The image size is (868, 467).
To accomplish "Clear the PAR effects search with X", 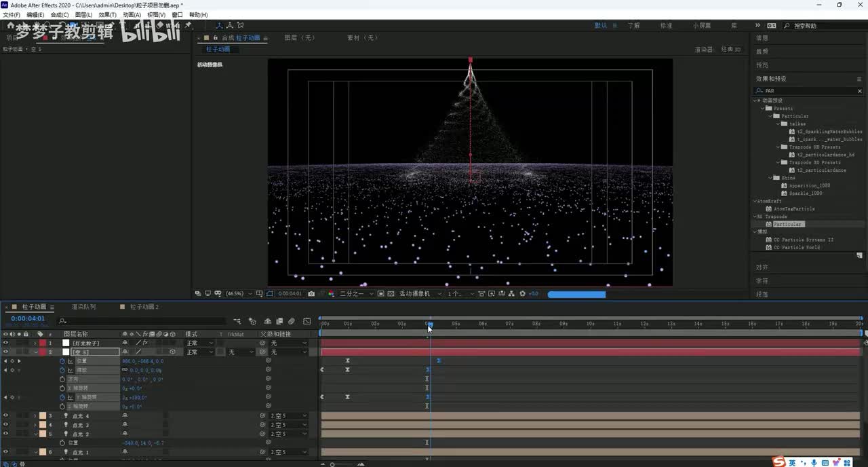I will [x=860, y=91].
